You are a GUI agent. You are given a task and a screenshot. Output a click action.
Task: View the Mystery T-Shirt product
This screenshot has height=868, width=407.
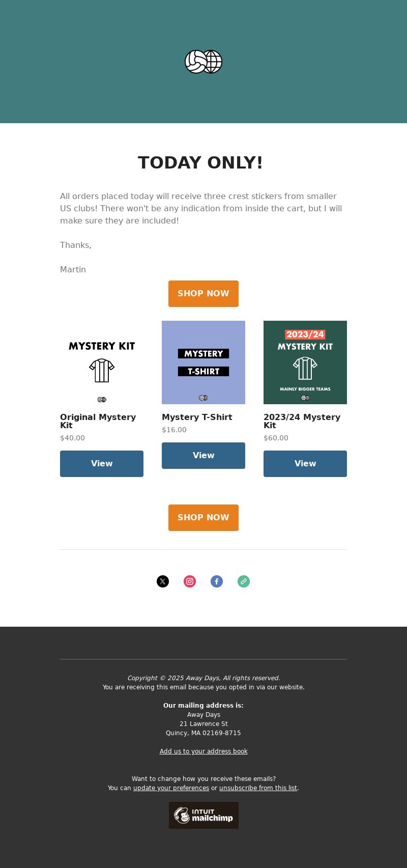[x=203, y=456]
